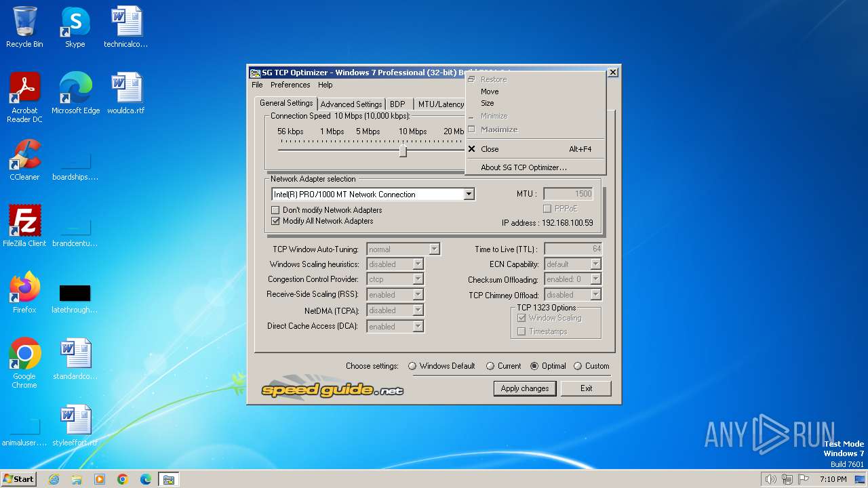The height and width of the screenshot is (488, 868).
Task: Open the Windows Scaling heuristics dropdown
Action: (418, 264)
